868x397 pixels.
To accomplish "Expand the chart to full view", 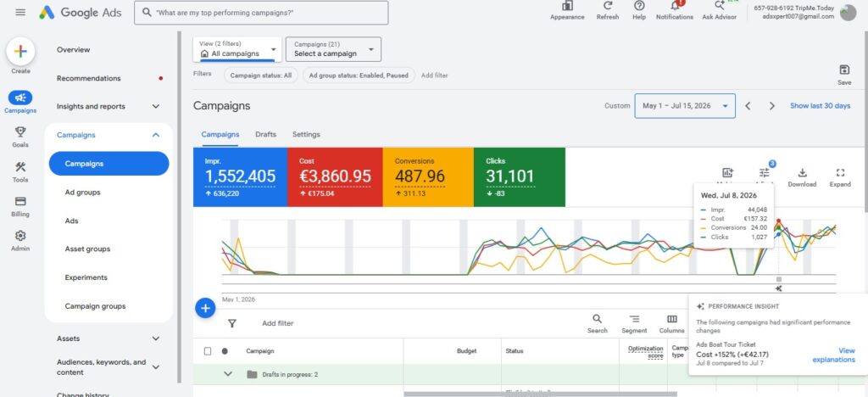I will point(840,178).
